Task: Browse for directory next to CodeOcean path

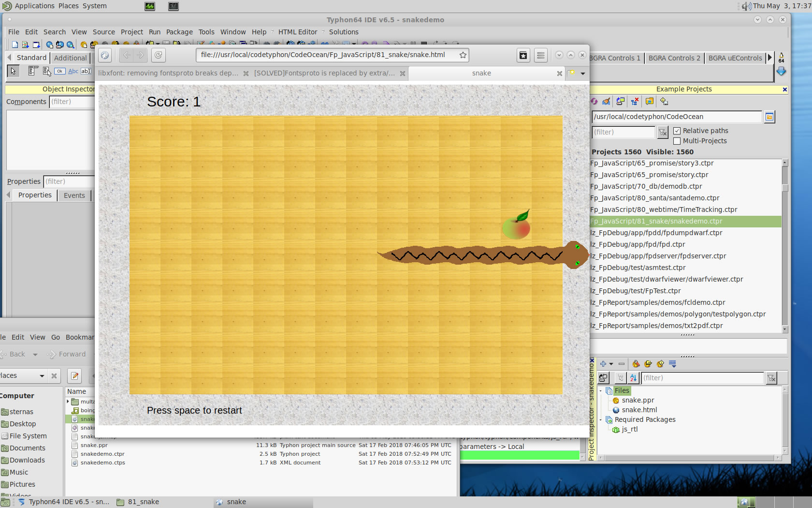Action: pos(769,117)
